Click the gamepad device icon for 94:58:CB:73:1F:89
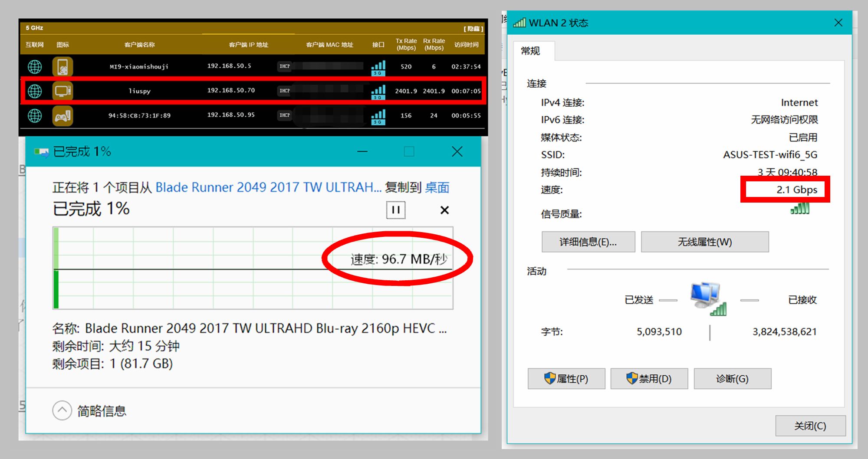868x459 pixels. coord(62,116)
